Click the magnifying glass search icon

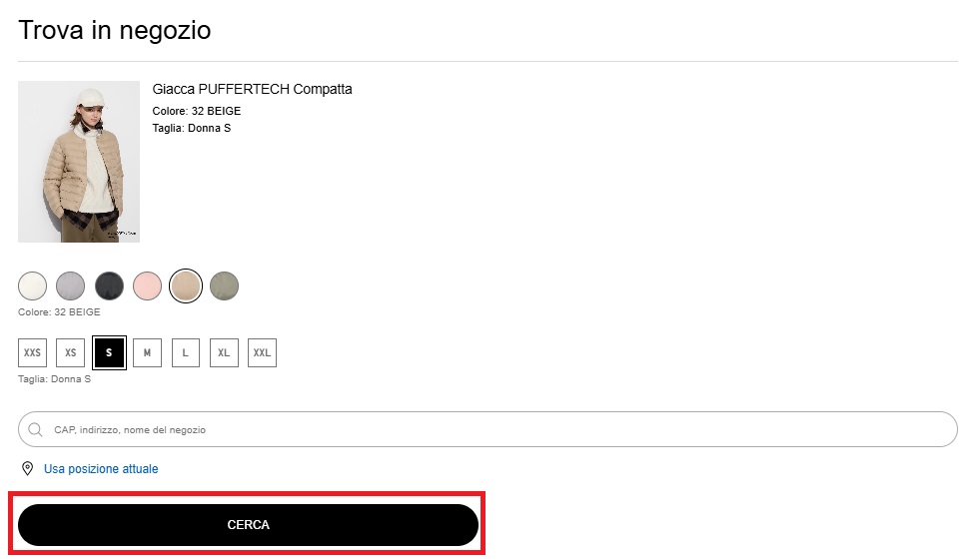click(36, 430)
